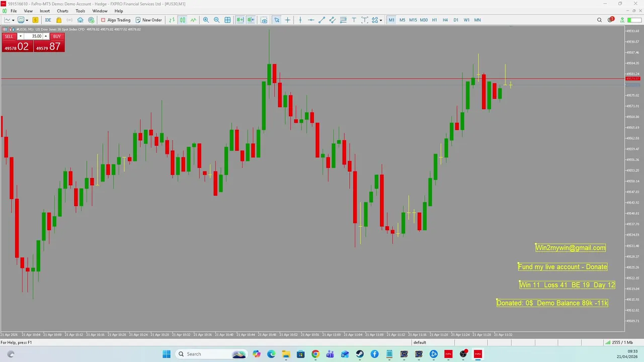The height and width of the screenshot is (362, 644).
Task: Open the chart type dropdown arrow
Action: pyautogui.click(x=13, y=20)
